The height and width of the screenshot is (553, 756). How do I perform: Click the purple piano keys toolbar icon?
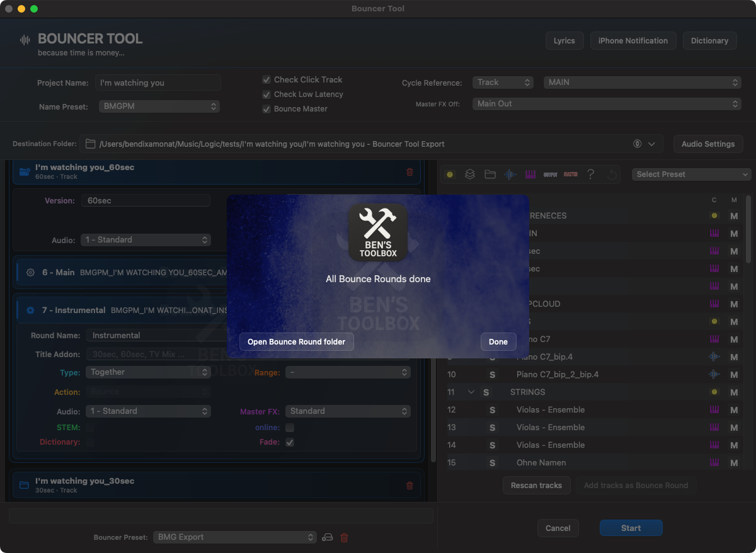click(530, 174)
